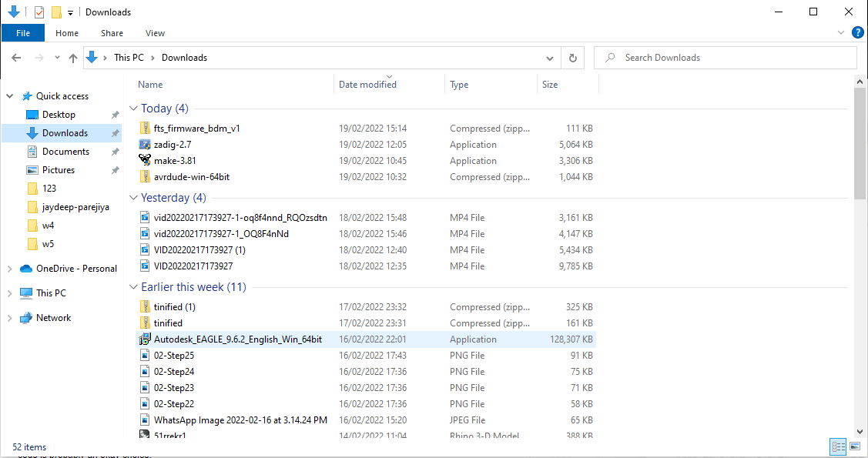Screen dimensions: 868x458
Task: Open the w5 folder in sidebar
Action: (x=49, y=244)
